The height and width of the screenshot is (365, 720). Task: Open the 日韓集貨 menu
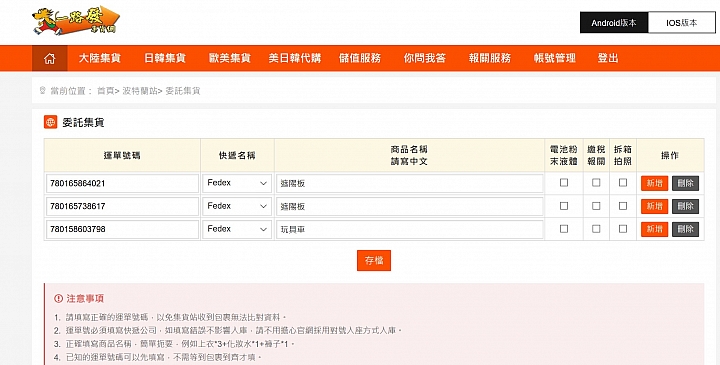(164, 58)
